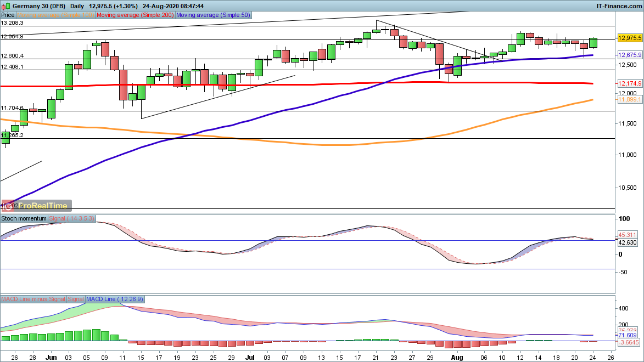This screenshot has width=644, height=362.
Task: Click the 45.311 stochastic value tag
Action: point(627,234)
